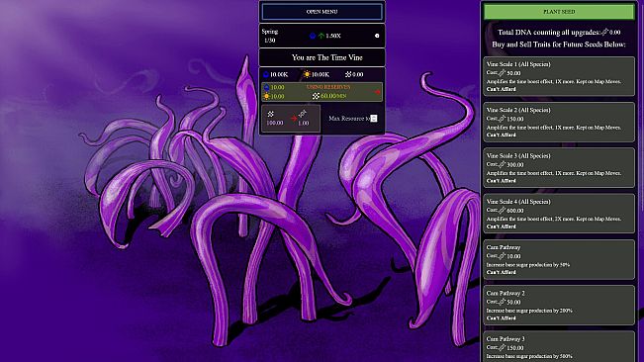Click the 'Spring' season label
This screenshot has width=644, height=362.
(270, 32)
